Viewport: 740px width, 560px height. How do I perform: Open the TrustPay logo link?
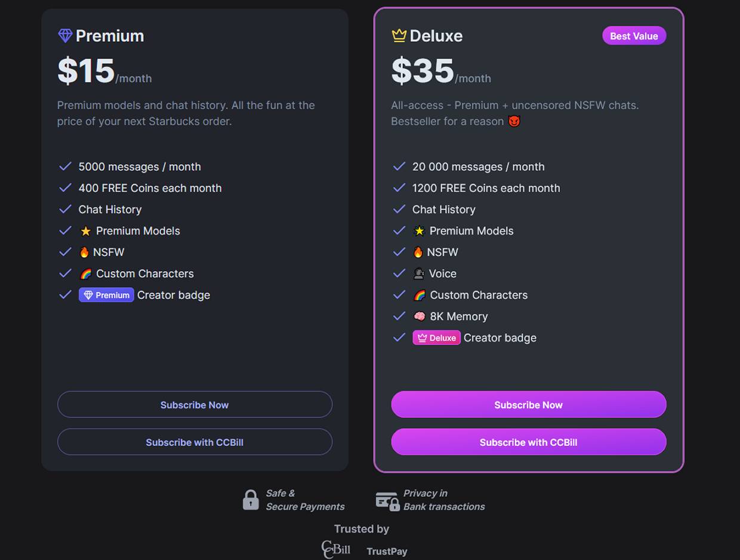(x=387, y=551)
